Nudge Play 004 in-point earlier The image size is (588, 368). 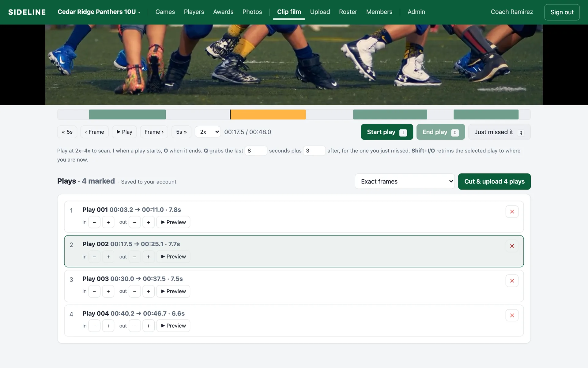[94, 326]
